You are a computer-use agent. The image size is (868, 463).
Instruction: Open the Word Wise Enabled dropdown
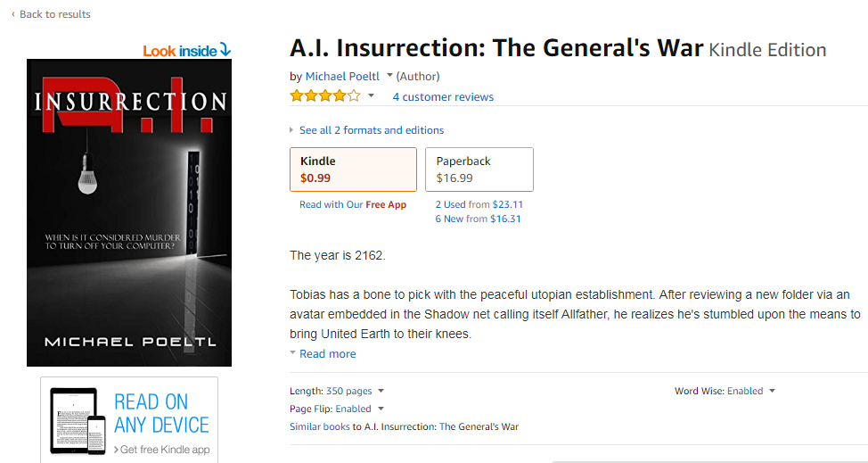772,391
